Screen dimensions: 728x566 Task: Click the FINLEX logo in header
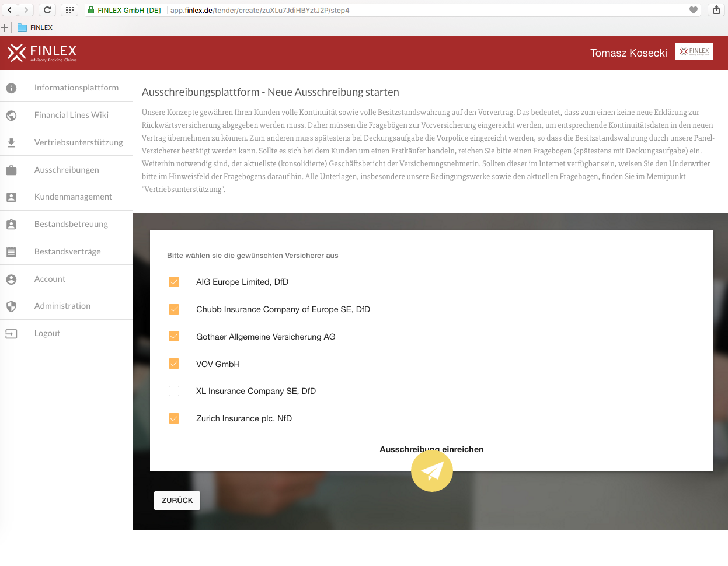coord(42,53)
